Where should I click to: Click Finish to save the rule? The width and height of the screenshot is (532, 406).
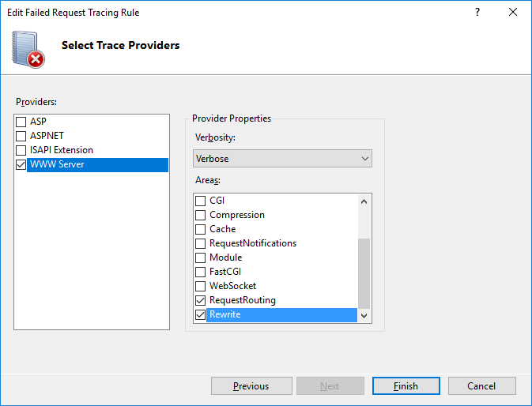click(x=406, y=386)
